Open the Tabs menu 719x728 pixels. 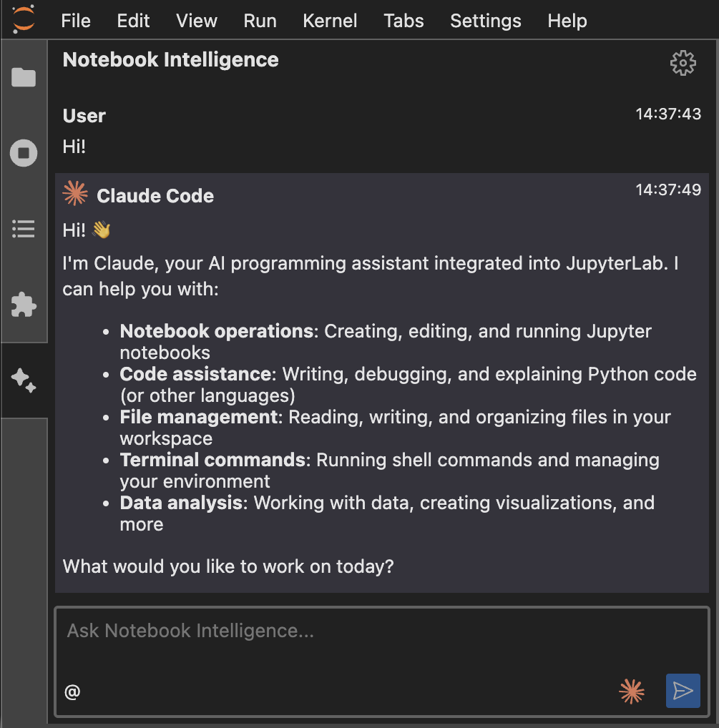coord(403,21)
